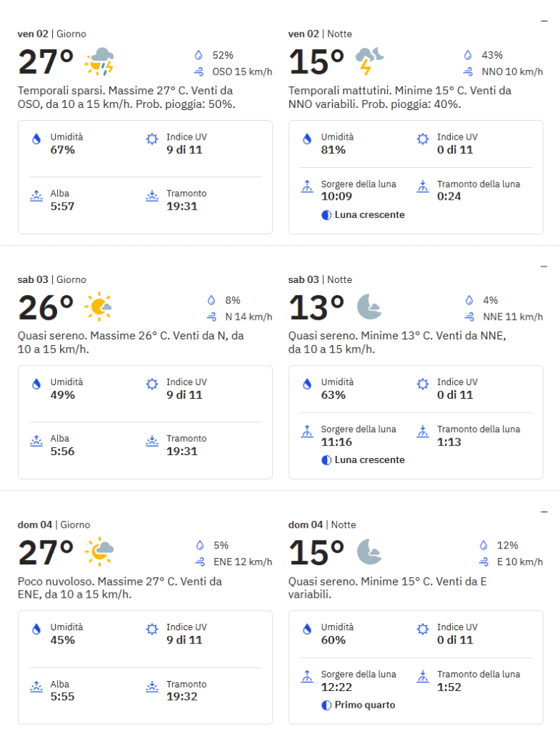Collapse the dom 04 forecast section

[544, 512]
